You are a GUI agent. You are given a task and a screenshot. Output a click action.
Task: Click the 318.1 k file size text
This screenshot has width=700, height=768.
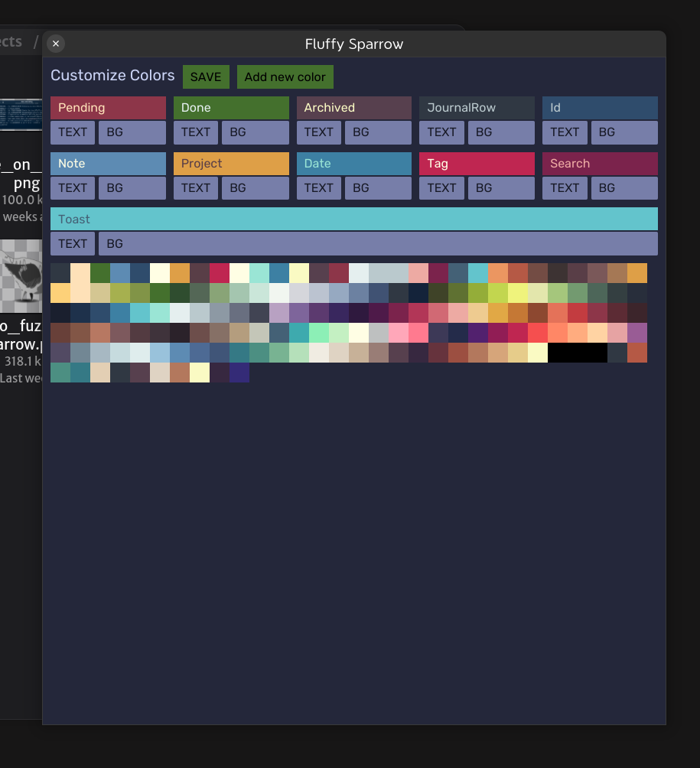point(22,362)
